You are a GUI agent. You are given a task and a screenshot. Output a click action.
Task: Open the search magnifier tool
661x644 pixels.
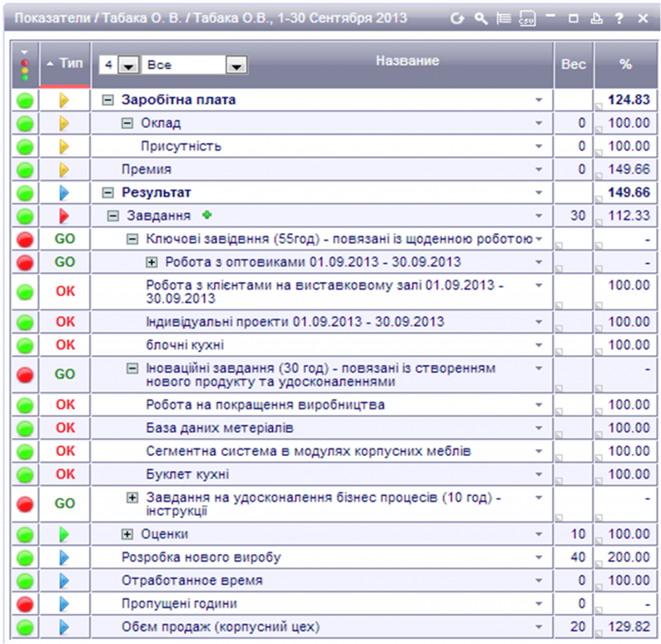(481, 18)
